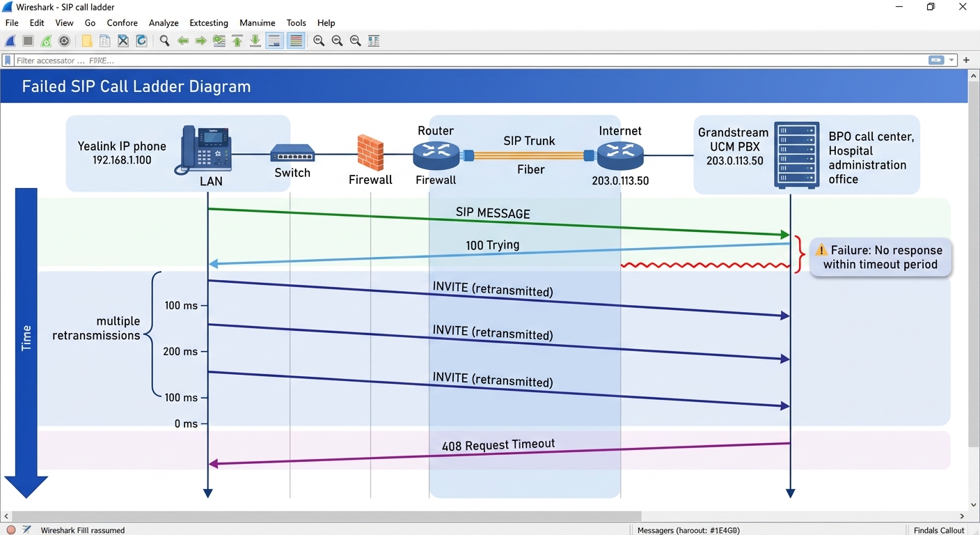
Task: Click the horizontal scrollbar left arrow
Action: tap(6, 516)
